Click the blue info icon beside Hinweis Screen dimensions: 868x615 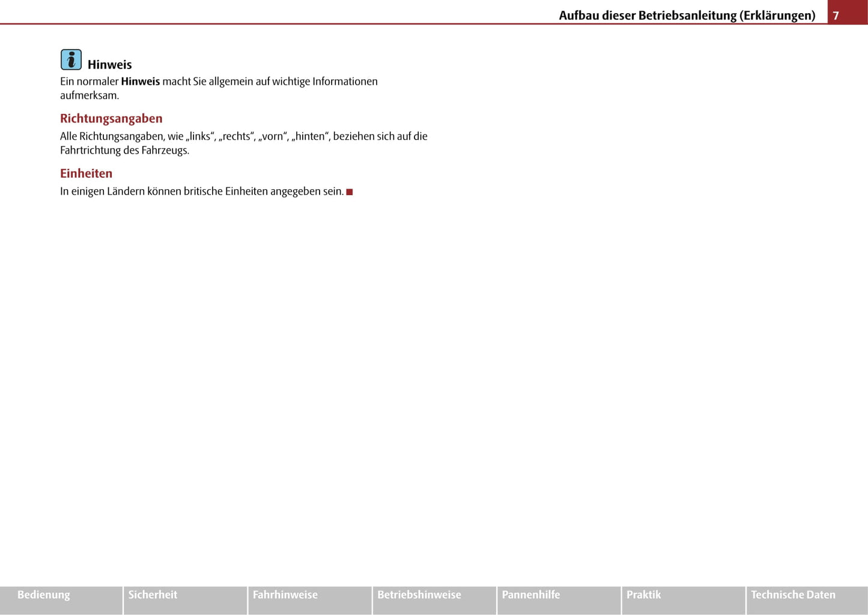tap(71, 60)
